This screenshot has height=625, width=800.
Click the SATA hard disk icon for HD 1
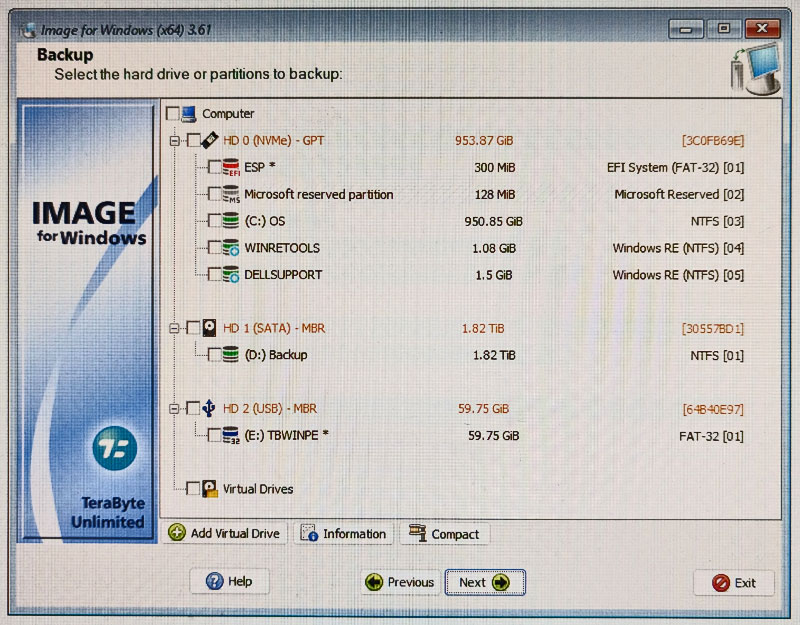point(209,328)
